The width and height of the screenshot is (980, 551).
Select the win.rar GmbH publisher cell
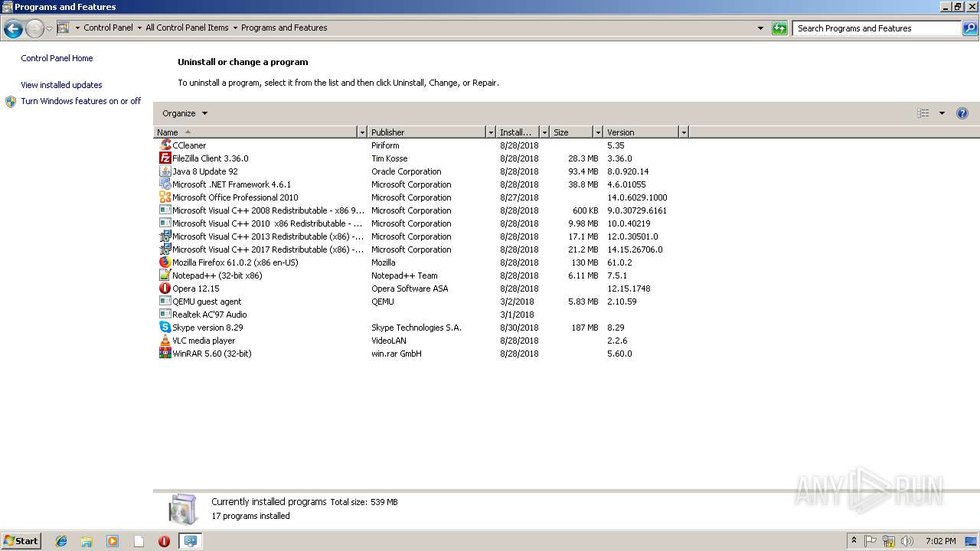tap(397, 354)
